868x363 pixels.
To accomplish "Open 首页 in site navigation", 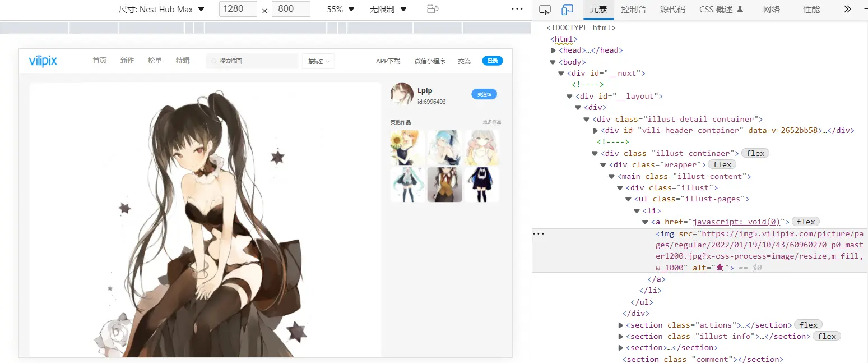I will [100, 61].
